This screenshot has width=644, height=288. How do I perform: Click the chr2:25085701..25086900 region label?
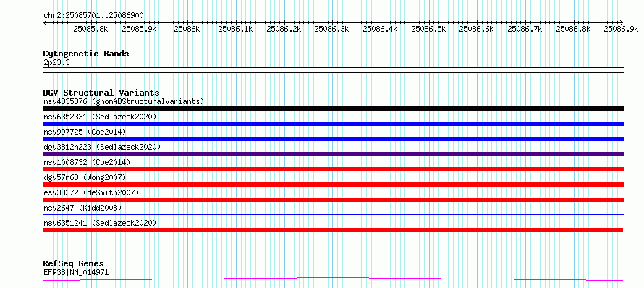pyautogui.click(x=93, y=16)
